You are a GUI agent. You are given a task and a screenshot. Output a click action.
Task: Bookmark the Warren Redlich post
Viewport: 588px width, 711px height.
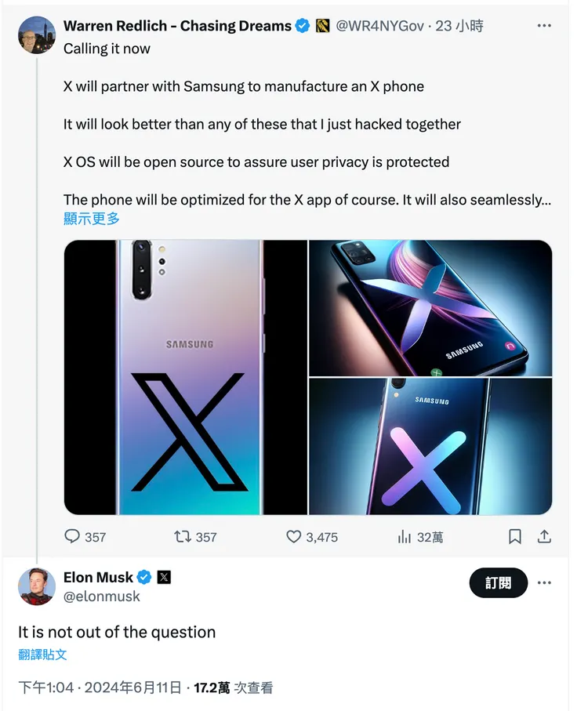point(515,537)
